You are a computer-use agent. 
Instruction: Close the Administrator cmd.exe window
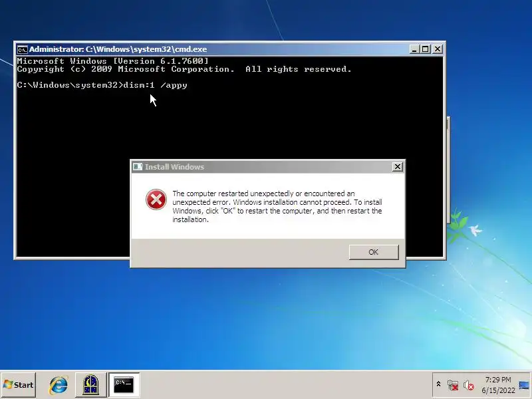438,49
